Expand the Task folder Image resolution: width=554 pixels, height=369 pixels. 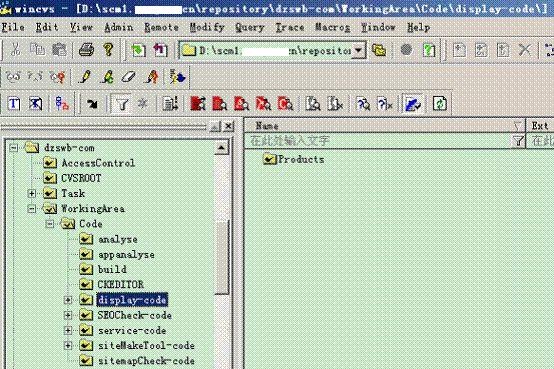pos(31,193)
